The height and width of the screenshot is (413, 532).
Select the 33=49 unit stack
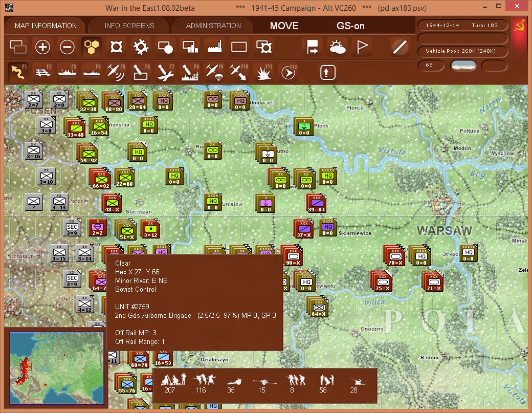click(75, 127)
